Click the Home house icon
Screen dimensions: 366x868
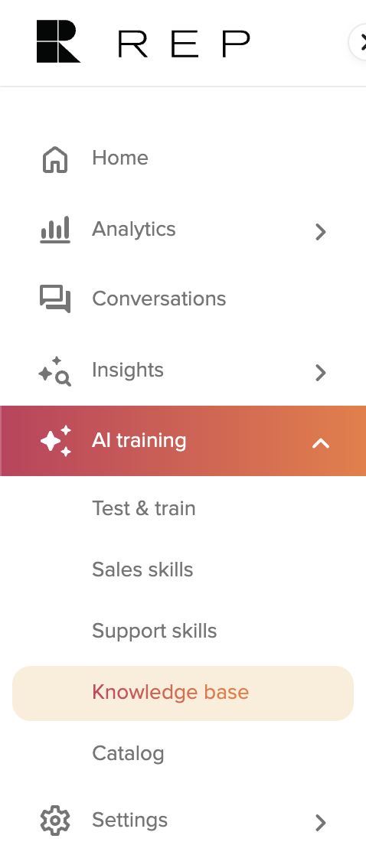[55, 159]
